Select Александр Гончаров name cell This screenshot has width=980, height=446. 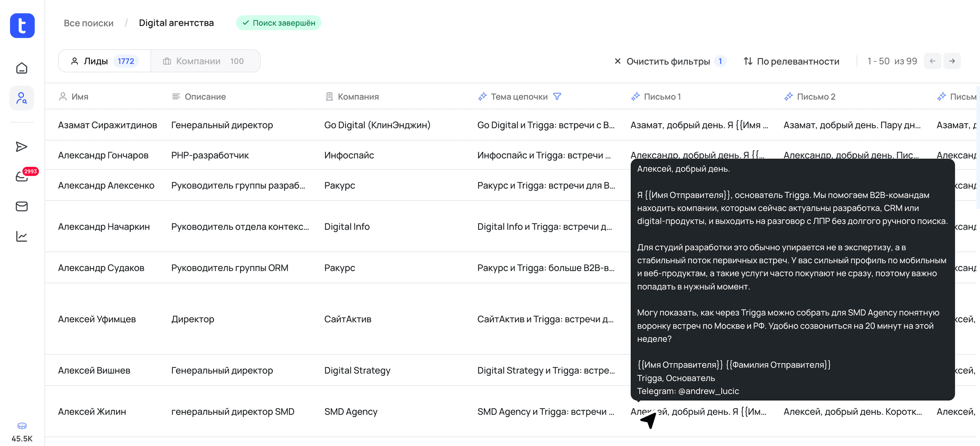[x=103, y=155]
